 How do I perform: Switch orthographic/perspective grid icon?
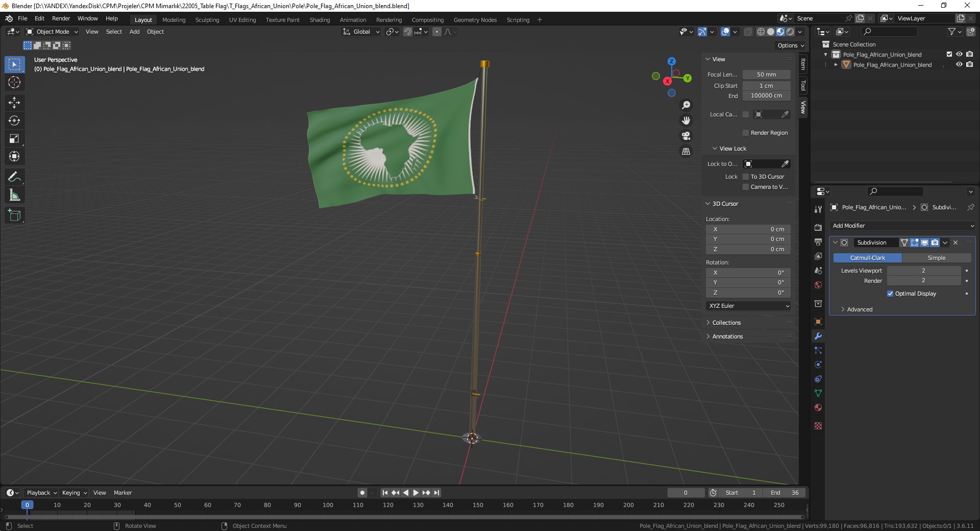pos(686,152)
